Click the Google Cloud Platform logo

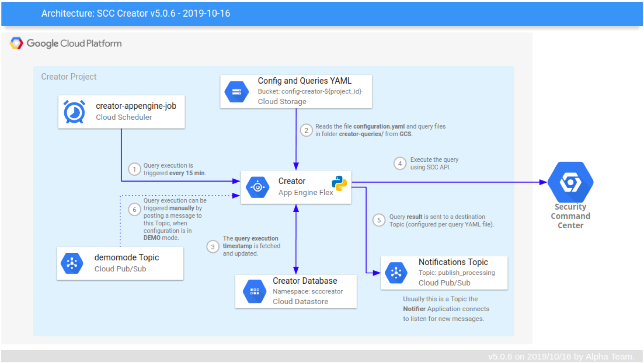(65, 43)
